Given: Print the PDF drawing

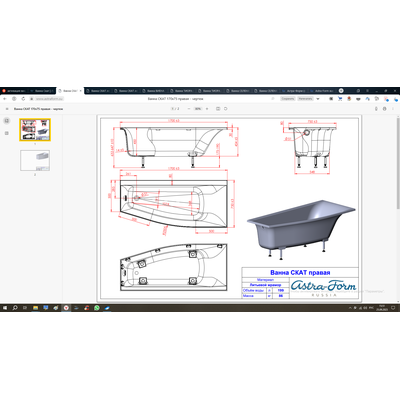Looking at the screenshot, I should [385, 109].
